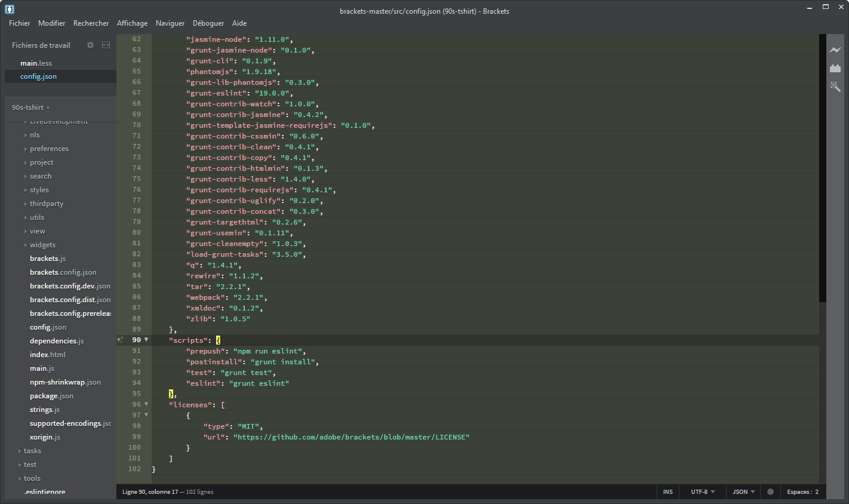The width and height of the screenshot is (849, 504).
Task: Open the Extension Manager brick icon
Action: click(835, 68)
